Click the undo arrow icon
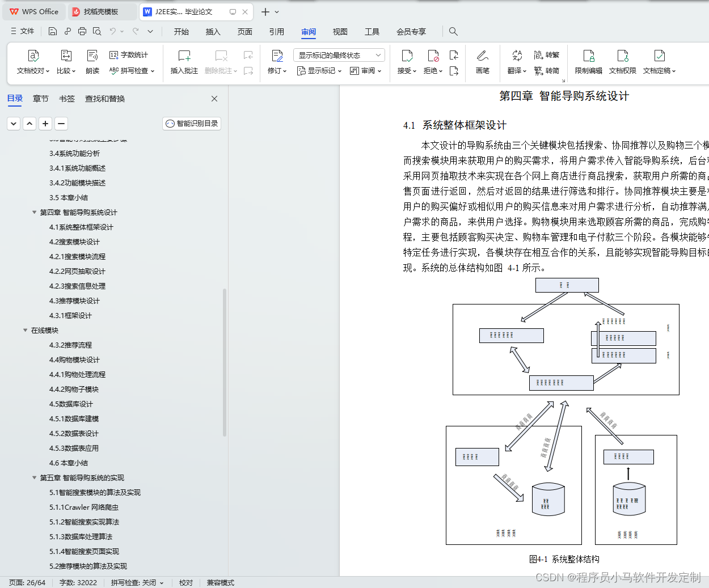 [113, 31]
